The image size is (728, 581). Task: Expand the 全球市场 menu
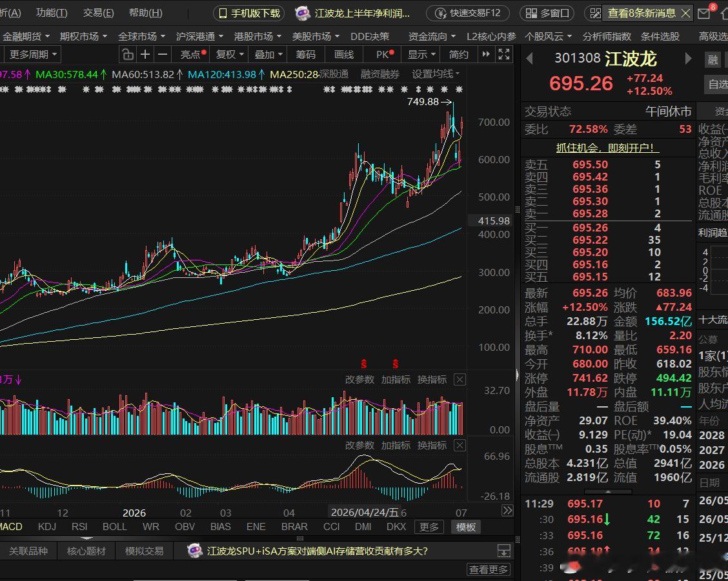click(141, 36)
